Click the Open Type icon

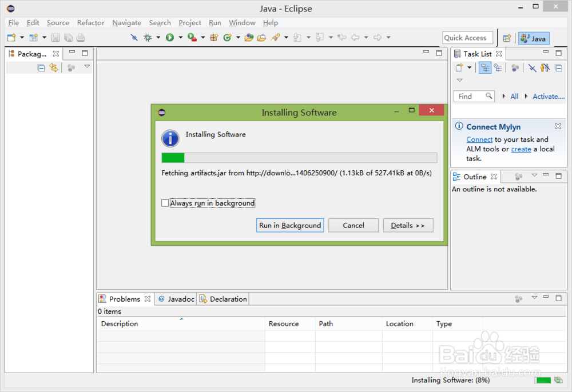coord(249,38)
